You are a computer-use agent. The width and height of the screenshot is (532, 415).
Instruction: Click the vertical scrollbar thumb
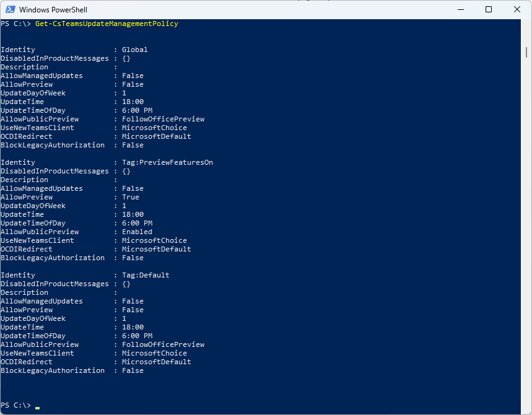point(526,52)
